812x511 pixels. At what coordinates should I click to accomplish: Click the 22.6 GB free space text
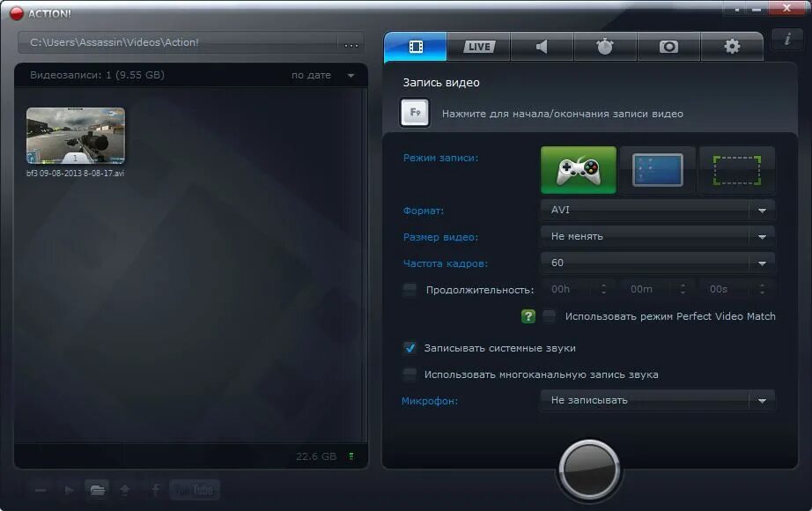tap(316, 456)
